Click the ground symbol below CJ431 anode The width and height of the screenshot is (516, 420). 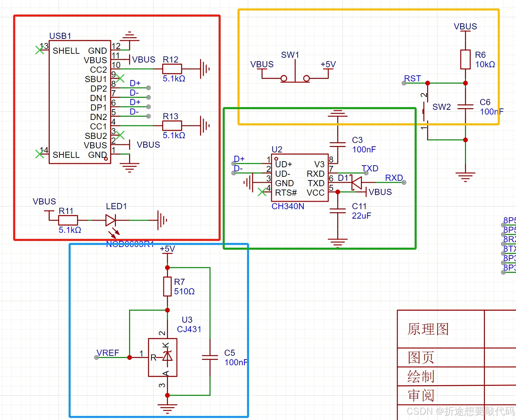[167, 409]
